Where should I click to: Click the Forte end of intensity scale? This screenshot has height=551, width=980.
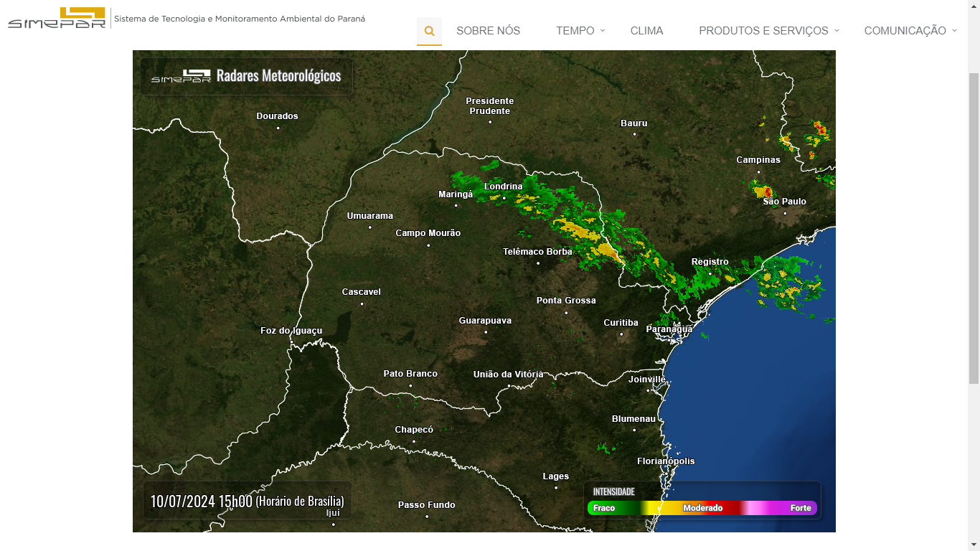(x=801, y=508)
